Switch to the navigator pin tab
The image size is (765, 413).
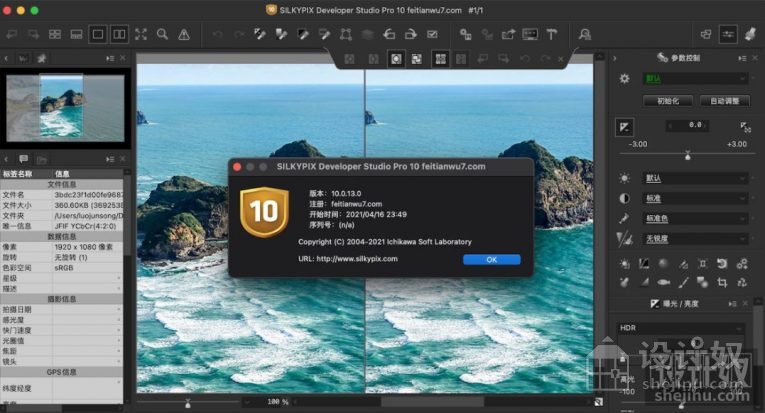point(41,58)
